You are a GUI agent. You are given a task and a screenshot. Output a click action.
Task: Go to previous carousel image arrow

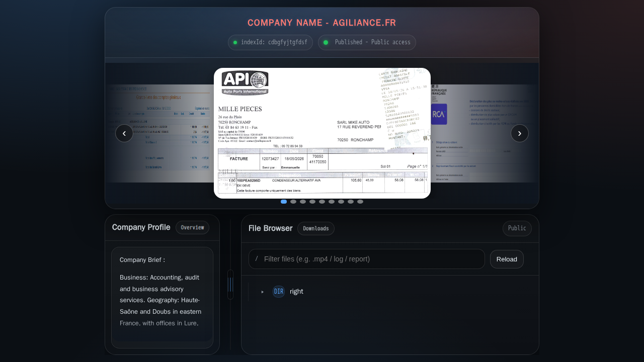click(x=124, y=133)
